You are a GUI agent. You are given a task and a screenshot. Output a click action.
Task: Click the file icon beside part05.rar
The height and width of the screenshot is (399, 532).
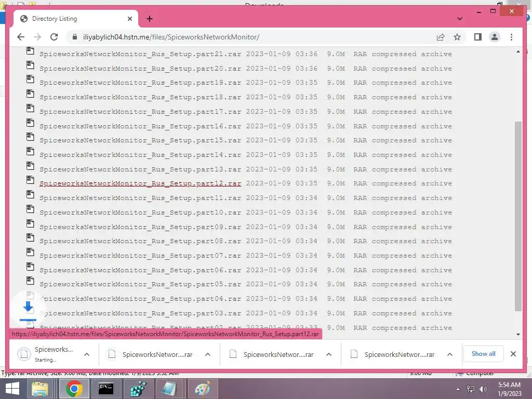(30, 281)
